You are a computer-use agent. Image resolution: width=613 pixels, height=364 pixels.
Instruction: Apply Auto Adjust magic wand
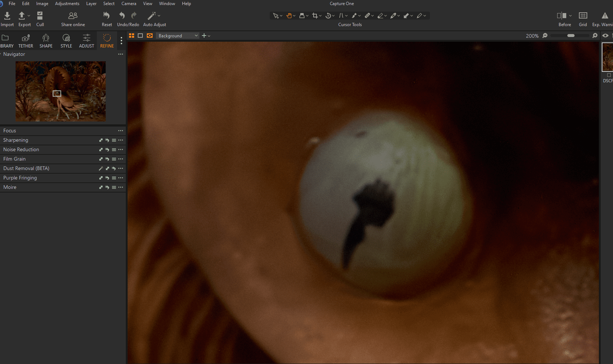(152, 16)
